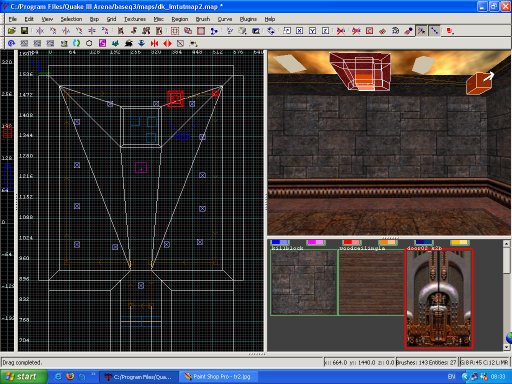The image size is (512, 384).
Task: Click the red swatch above texture browser
Action: [x=352, y=242]
